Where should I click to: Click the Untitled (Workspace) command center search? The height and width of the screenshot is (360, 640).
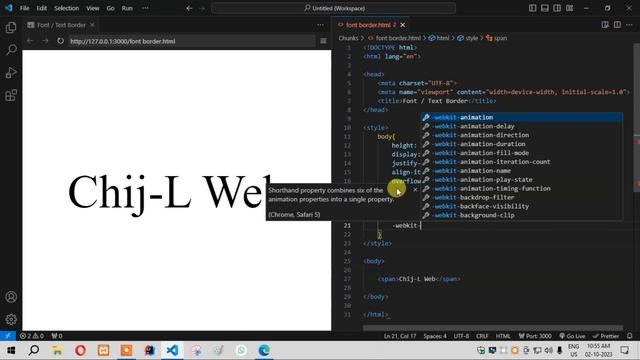[x=333, y=8]
